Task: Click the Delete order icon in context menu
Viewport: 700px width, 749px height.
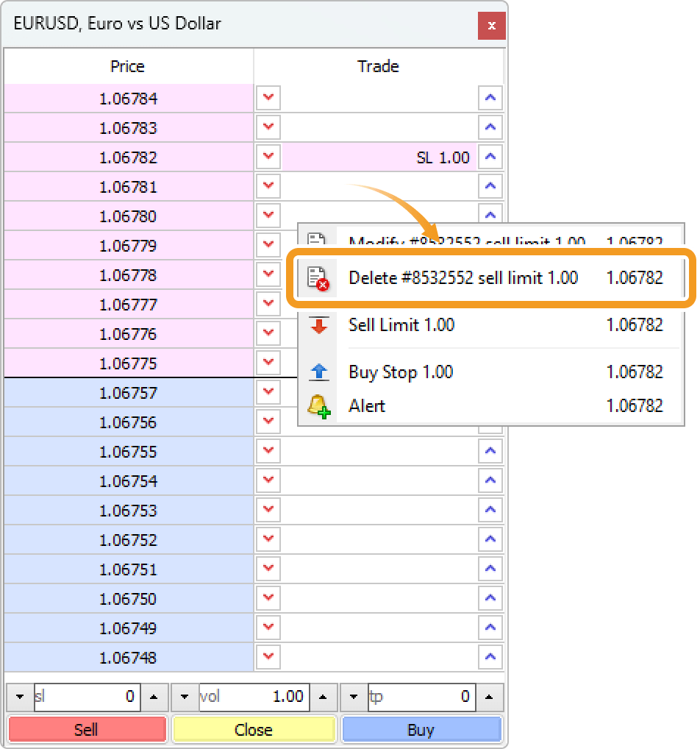Action: tap(319, 278)
